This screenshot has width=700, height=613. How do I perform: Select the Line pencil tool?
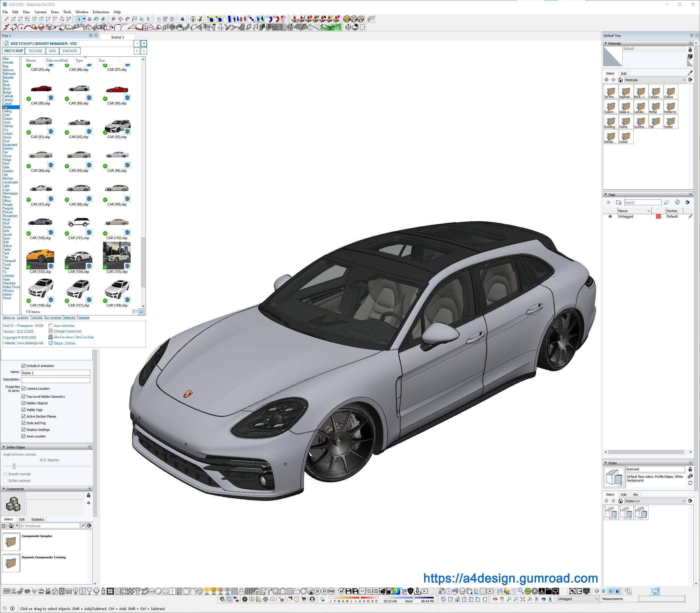click(7, 19)
